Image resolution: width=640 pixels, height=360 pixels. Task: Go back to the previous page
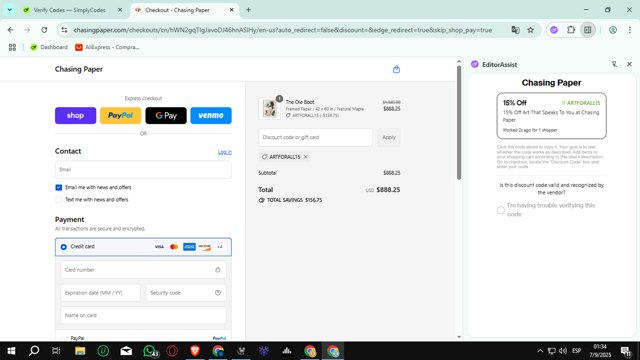coord(11,30)
